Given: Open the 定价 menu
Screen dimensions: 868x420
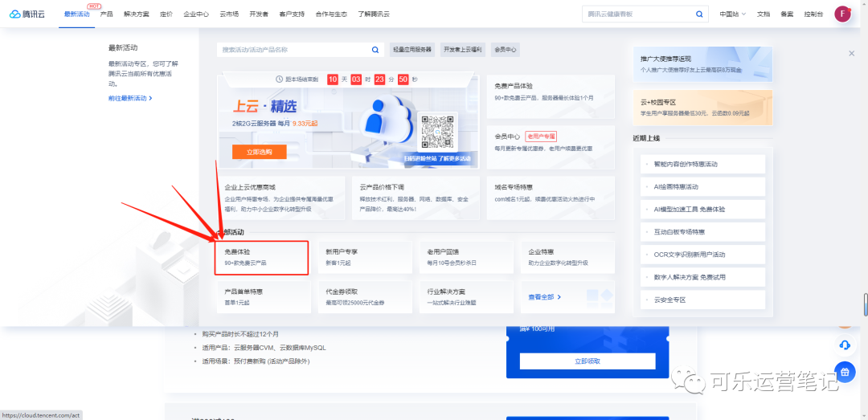Looking at the screenshot, I should pyautogui.click(x=166, y=14).
